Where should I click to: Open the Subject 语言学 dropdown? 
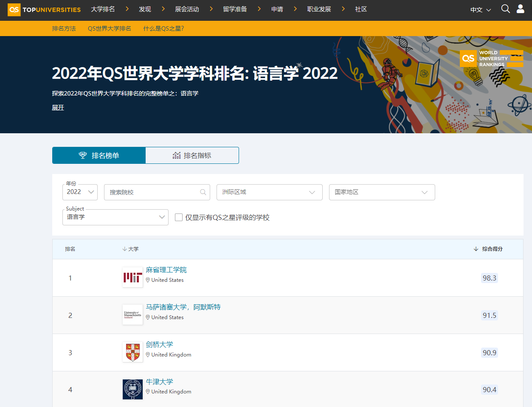tap(115, 217)
